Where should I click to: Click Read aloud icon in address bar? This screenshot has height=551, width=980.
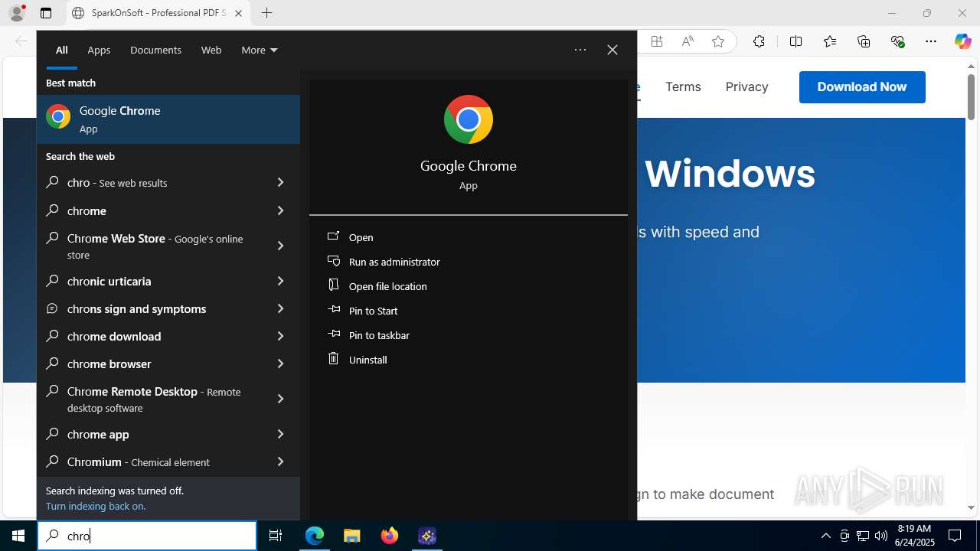point(688,41)
